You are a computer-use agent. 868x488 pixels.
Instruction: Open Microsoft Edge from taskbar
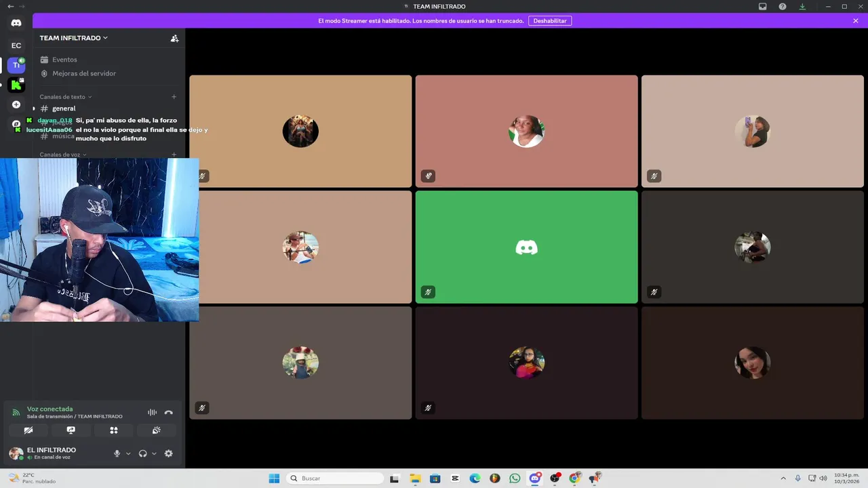tap(475, 479)
